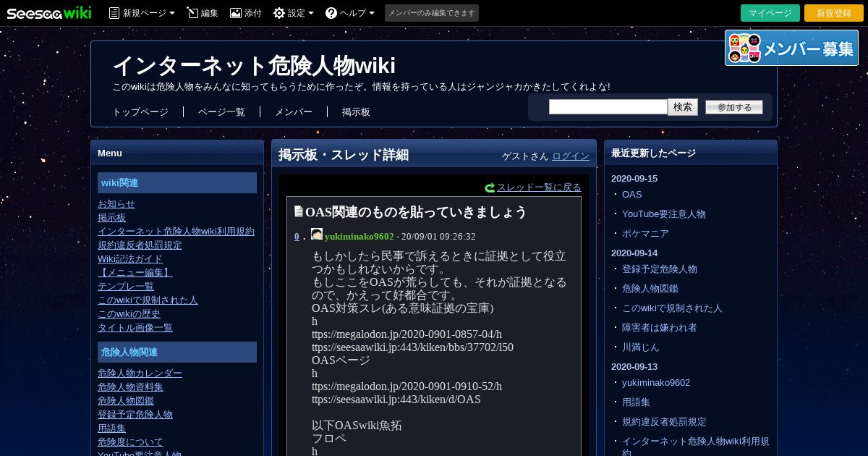Click the 編集 edit label

(209, 13)
